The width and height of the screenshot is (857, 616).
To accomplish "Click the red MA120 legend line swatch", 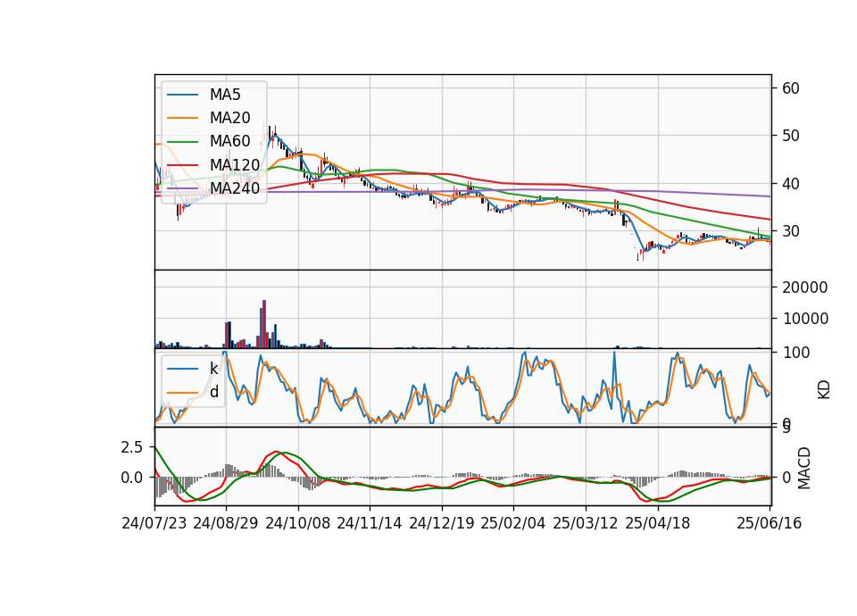I will pos(182,164).
